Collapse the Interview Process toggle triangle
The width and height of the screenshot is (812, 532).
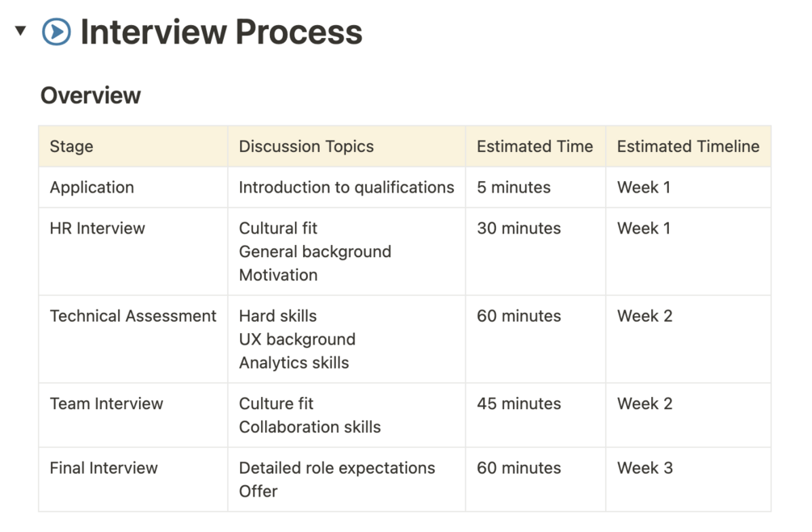(x=21, y=31)
